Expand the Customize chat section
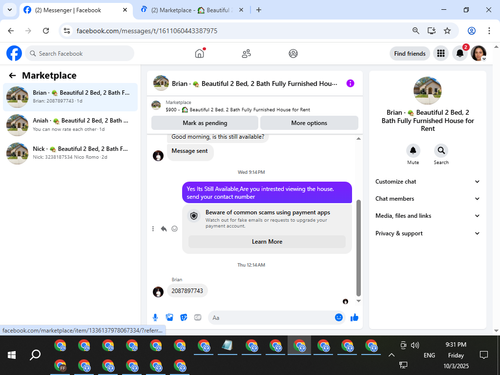Screen dimensions: 500x375 coord(428,182)
